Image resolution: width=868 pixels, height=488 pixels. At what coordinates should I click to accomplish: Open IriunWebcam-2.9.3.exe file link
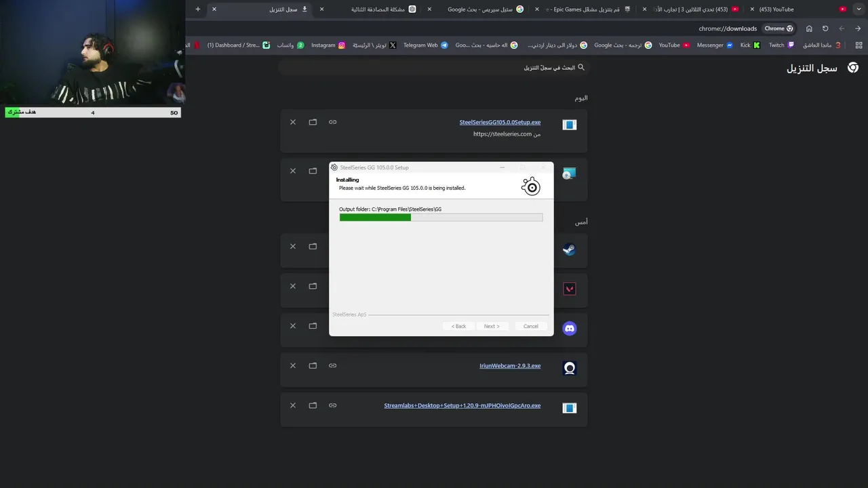510,366
